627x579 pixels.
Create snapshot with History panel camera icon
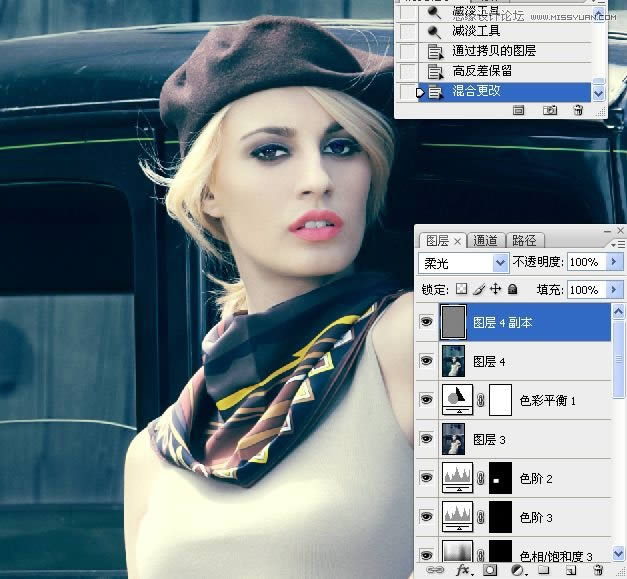tap(549, 111)
